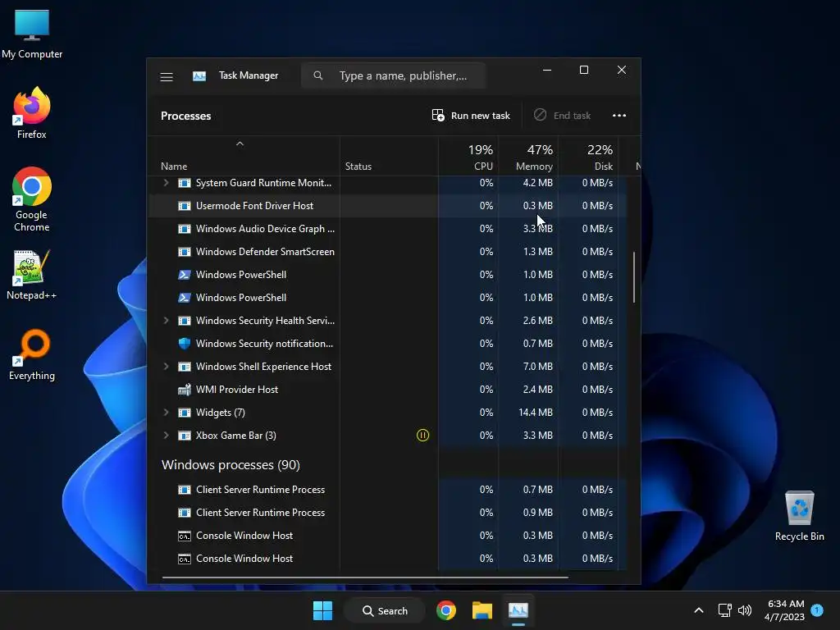Open the clock showing 6:34 AM
The image size is (840, 630).
pos(785,610)
